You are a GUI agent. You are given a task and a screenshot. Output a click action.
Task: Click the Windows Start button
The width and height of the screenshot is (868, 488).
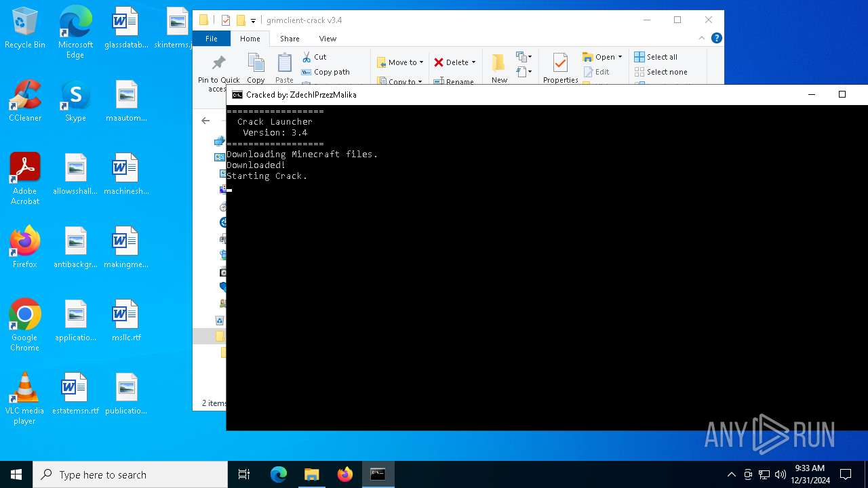16,474
